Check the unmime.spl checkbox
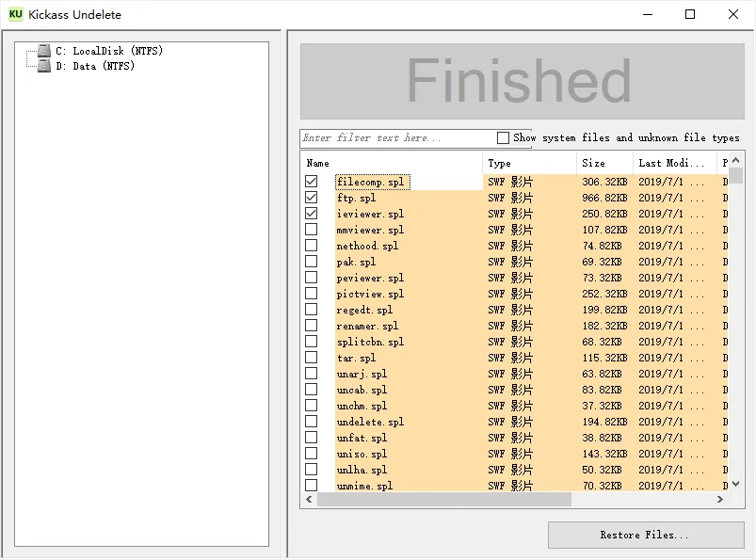 [x=312, y=485]
